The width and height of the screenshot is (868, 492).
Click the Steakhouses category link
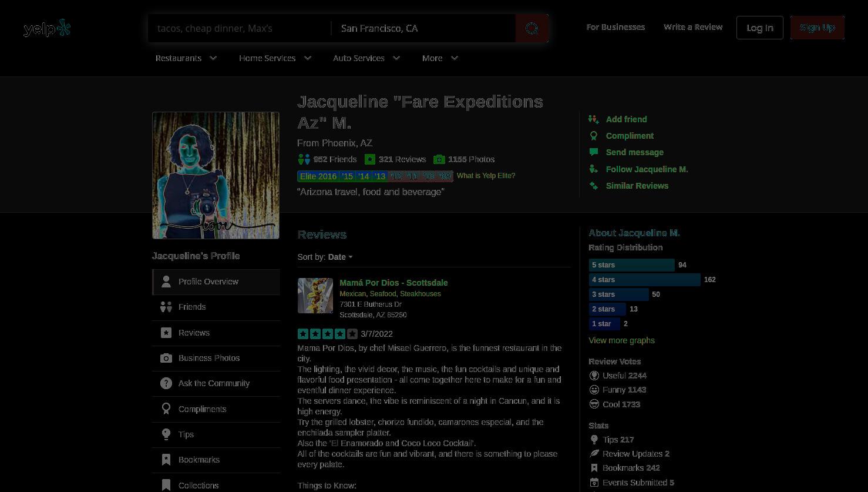[x=420, y=294]
